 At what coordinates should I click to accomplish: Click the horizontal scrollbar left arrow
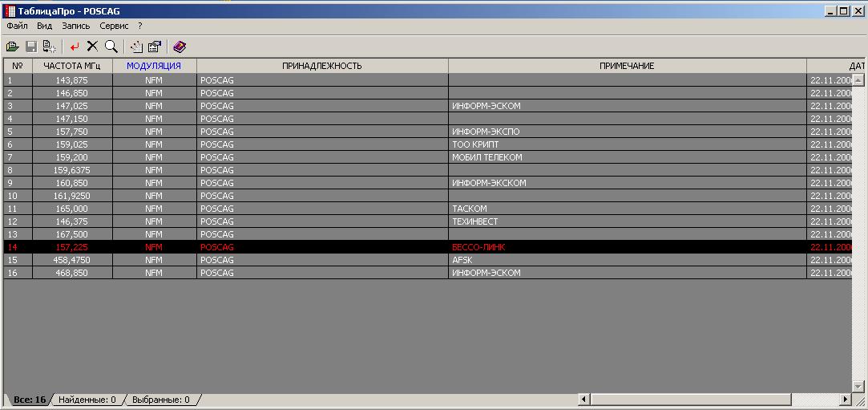pos(583,399)
